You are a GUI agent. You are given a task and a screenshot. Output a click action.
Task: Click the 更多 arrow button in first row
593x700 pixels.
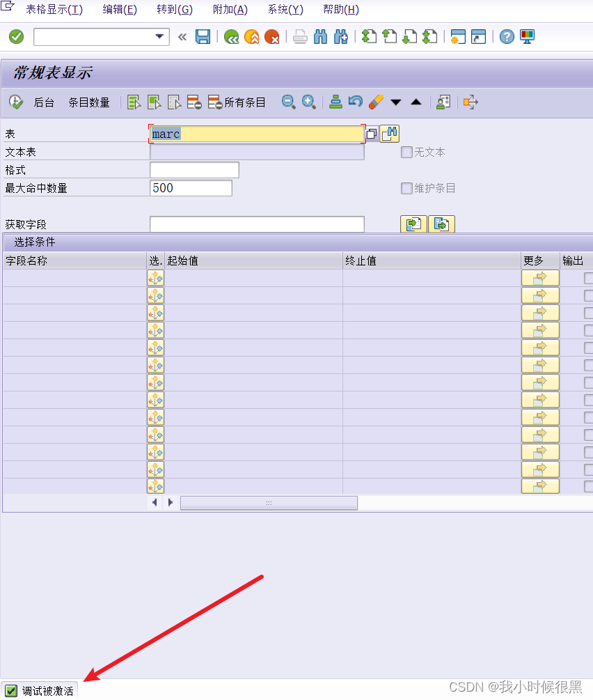(540, 278)
